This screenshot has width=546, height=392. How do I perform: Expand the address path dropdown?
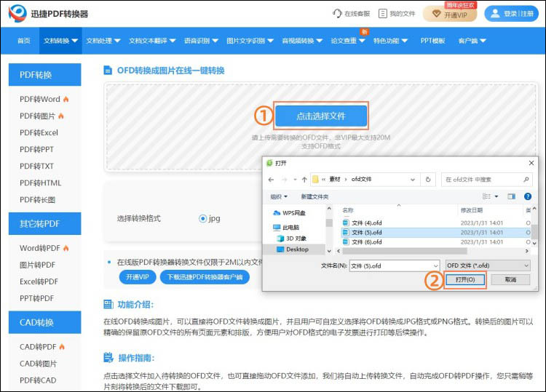coord(413,180)
